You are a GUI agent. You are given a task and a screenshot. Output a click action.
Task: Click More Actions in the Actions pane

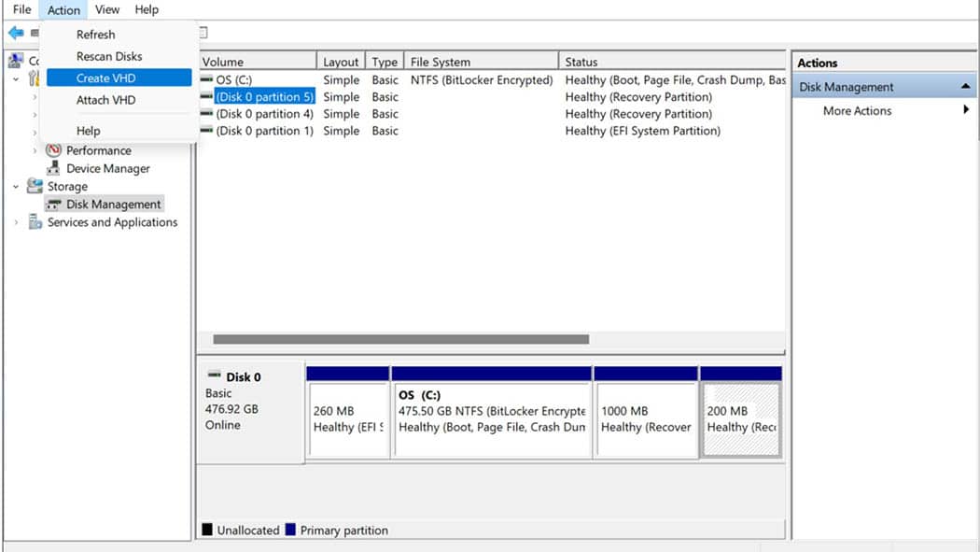pyautogui.click(x=857, y=110)
